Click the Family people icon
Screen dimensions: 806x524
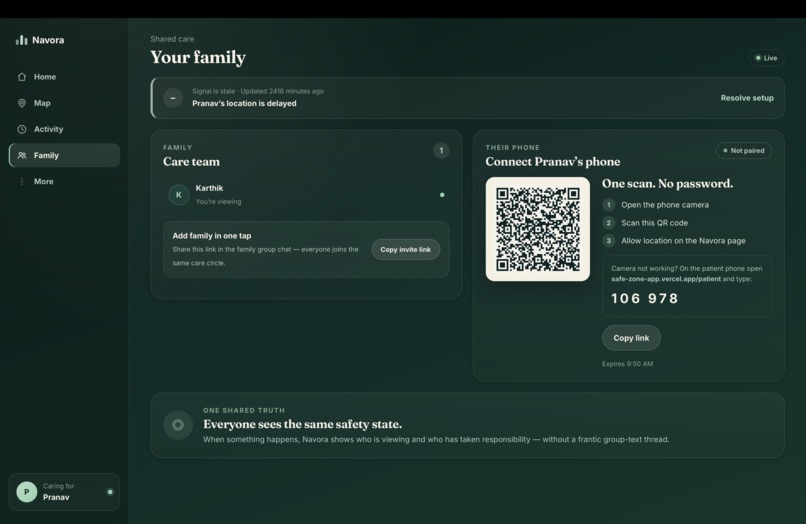click(22, 155)
